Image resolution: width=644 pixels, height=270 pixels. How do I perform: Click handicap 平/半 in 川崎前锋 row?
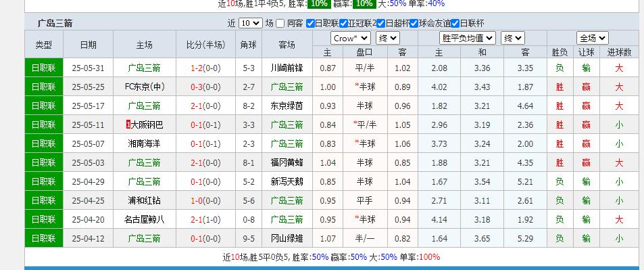[364, 68]
